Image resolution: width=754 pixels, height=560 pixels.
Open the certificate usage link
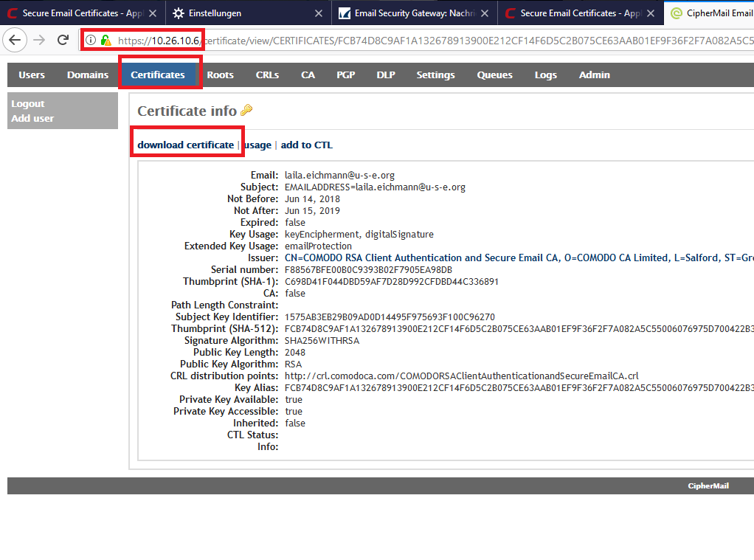(x=257, y=145)
